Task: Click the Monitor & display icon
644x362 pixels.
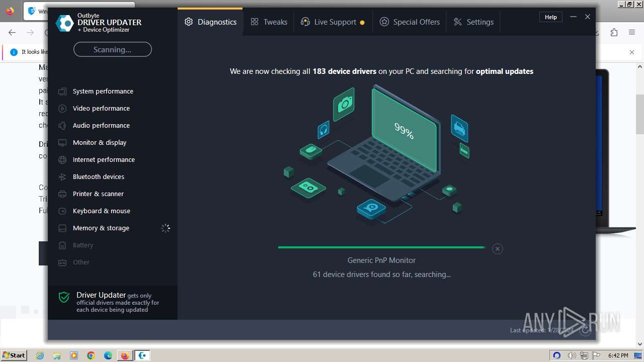Action: tap(62, 143)
